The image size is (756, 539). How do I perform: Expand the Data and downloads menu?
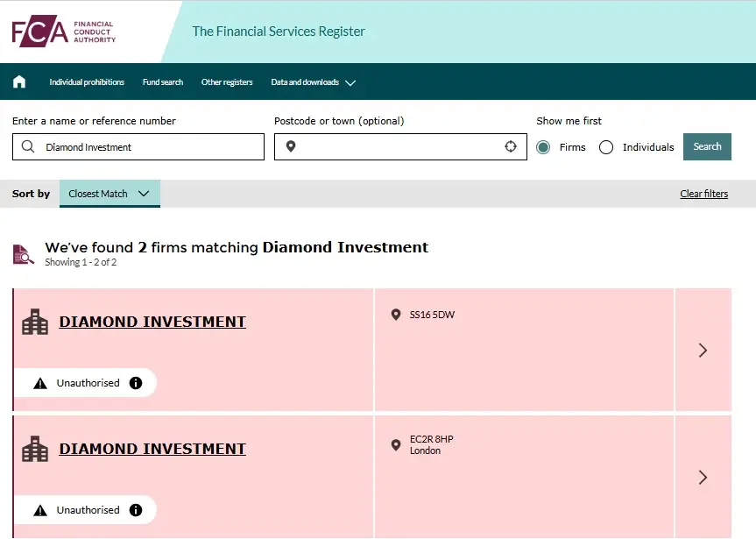point(314,82)
